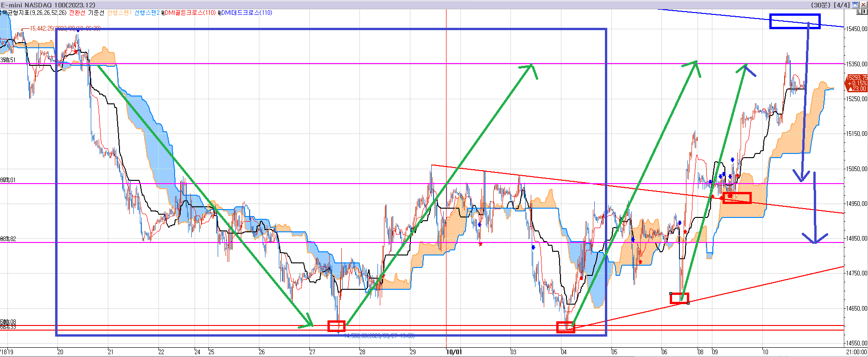Click date label 20 on time axis

click(x=60, y=352)
